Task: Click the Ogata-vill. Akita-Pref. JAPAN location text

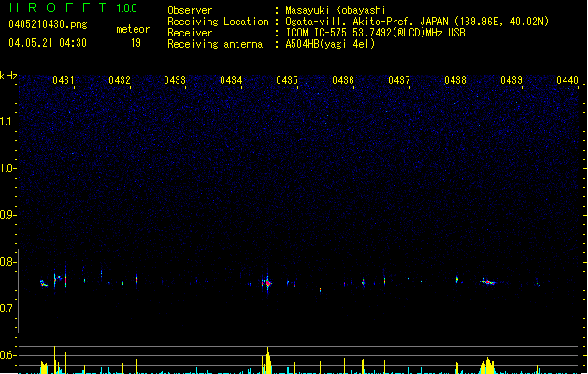Action: tap(366, 22)
